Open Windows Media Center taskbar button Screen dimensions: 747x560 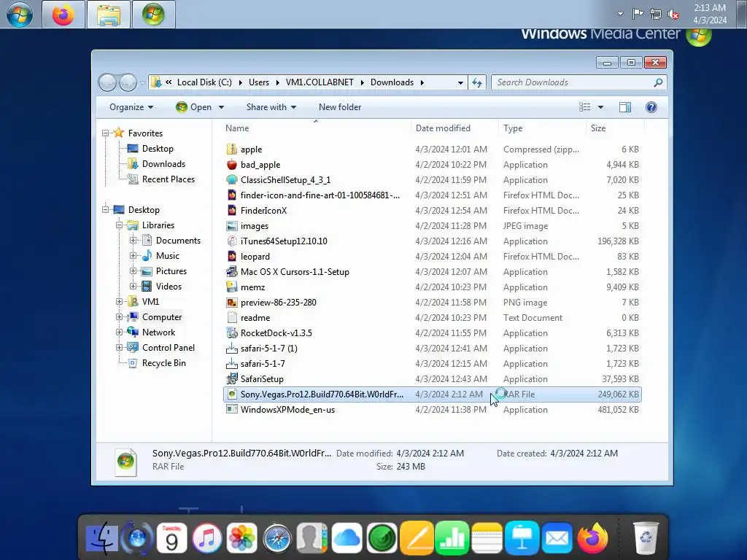(153, 15)
